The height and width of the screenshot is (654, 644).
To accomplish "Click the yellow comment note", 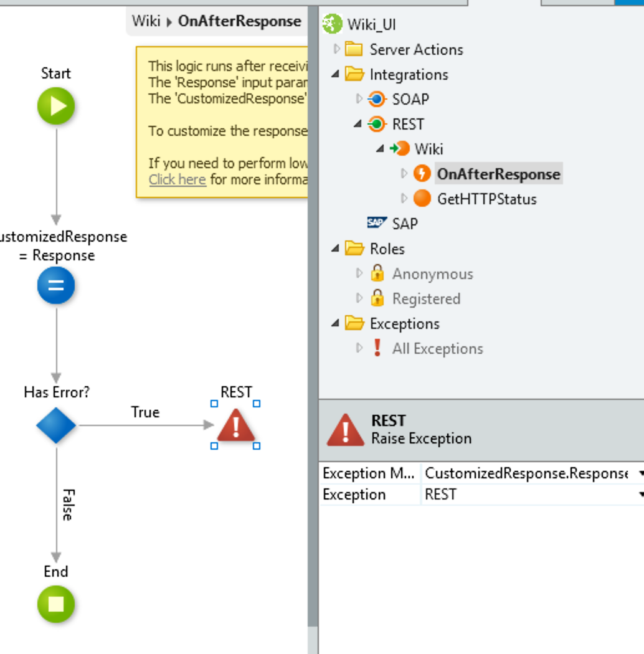I will (x=222, y=122).
